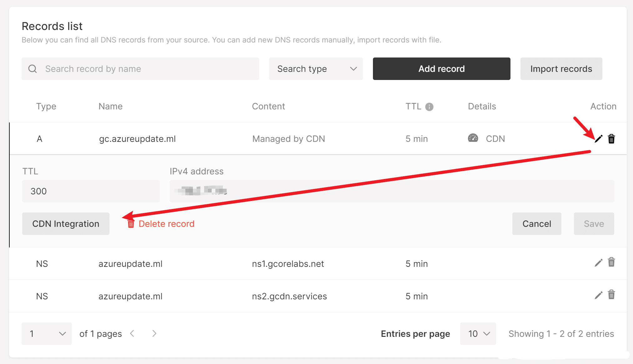This screenshot has height=364, width=633.
Task: Delete the ns1.gcorelabs.net NS record
Action: pyautogui.click(x=611, y=262)
